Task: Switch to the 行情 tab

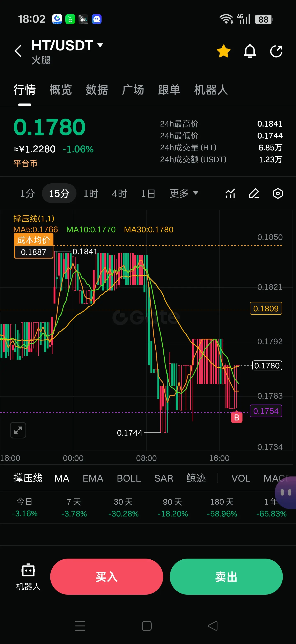Action: point(24,90)
